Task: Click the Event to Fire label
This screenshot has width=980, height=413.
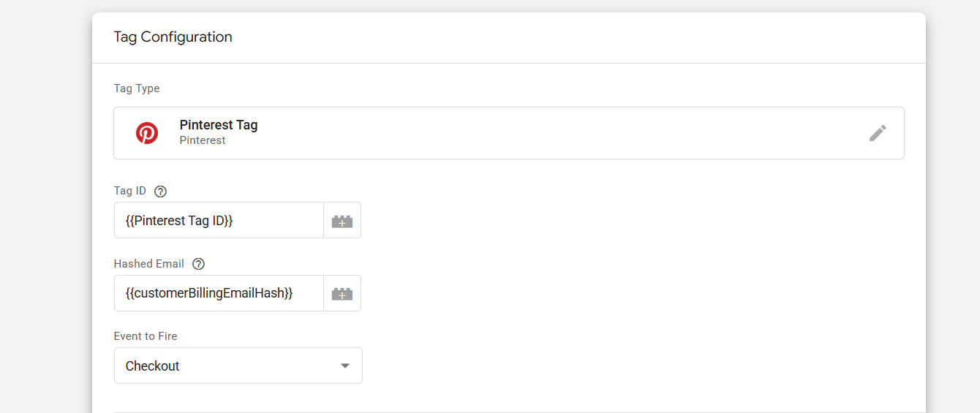Action: 146,336
